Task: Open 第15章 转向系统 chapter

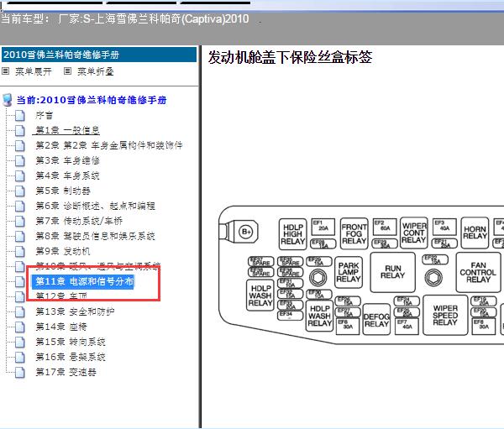Action: (71, 342)
